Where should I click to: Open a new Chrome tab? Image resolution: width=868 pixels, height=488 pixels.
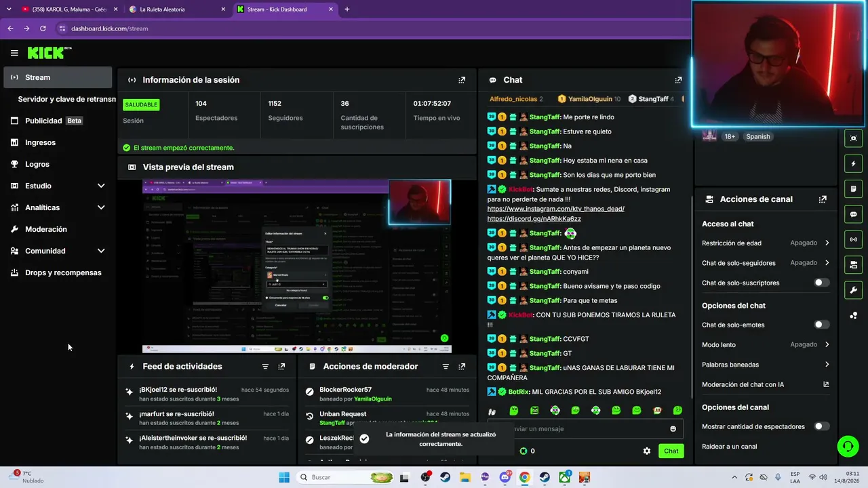[347, 9]
